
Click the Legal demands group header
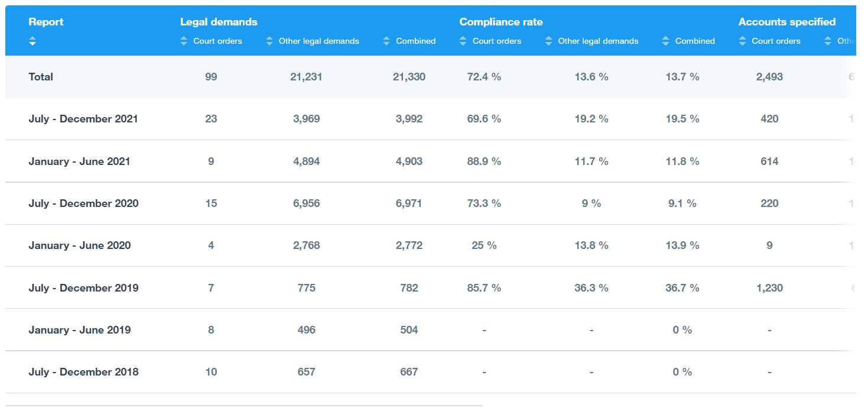pos(219,22)
